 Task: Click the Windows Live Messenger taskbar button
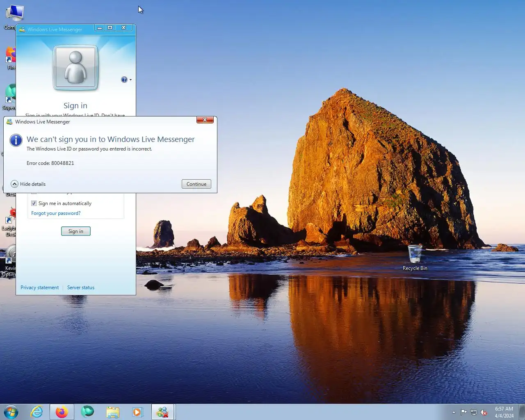pyautogui.click(x=163, y=412)
